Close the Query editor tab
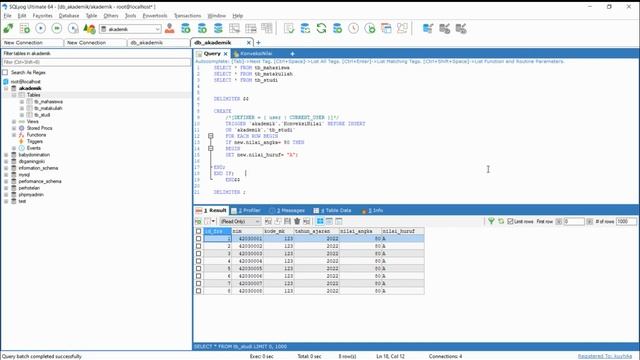Screen dimensions: 640x360 (x=225, y=53)
